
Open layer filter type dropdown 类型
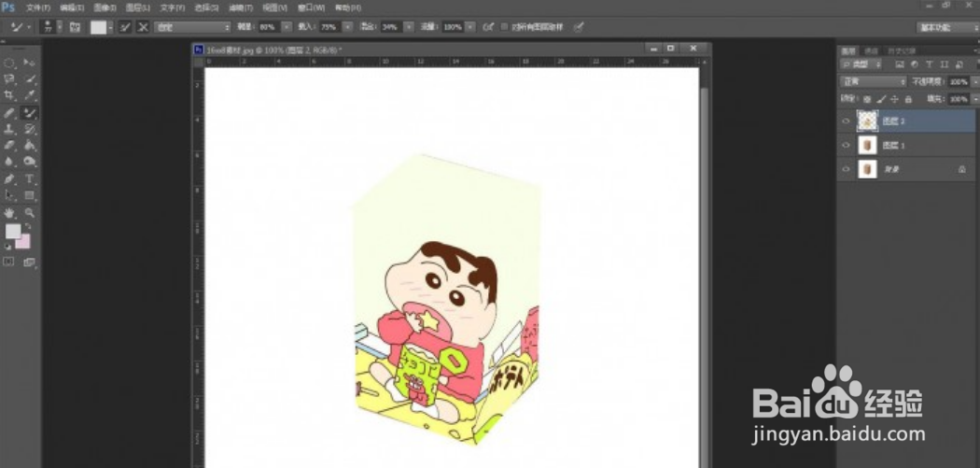861,64
